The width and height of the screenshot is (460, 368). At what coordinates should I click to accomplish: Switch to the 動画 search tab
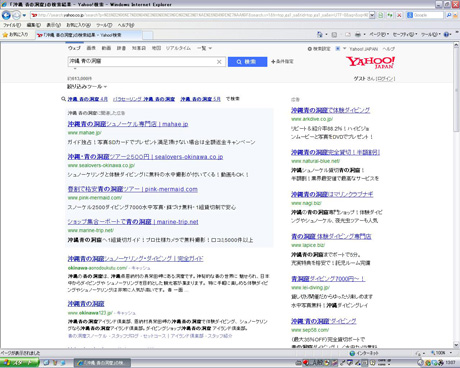(x=106, y=48)
